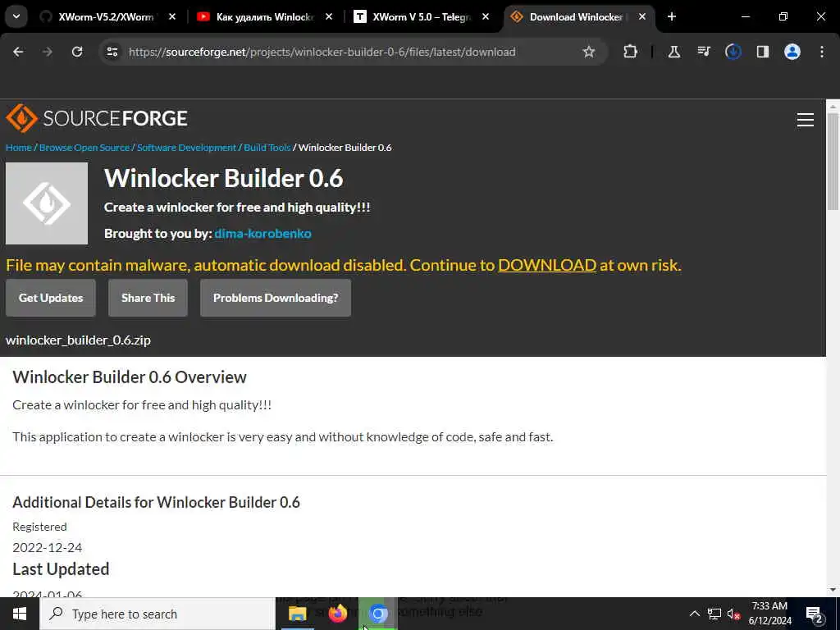Go forward to the next page
The height and width of the screenshot is (630, 840).
tap(48, 52)
